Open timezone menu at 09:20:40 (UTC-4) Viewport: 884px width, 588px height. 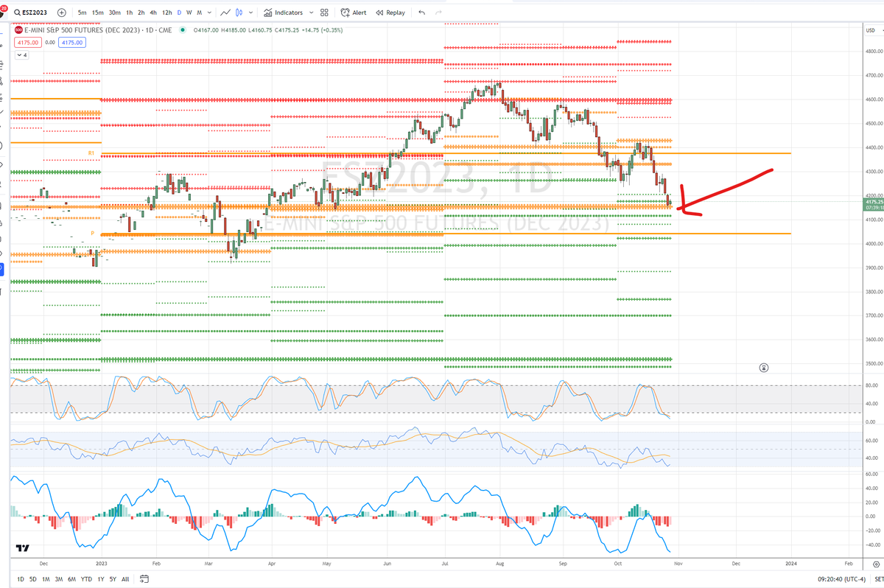(841, 579)
